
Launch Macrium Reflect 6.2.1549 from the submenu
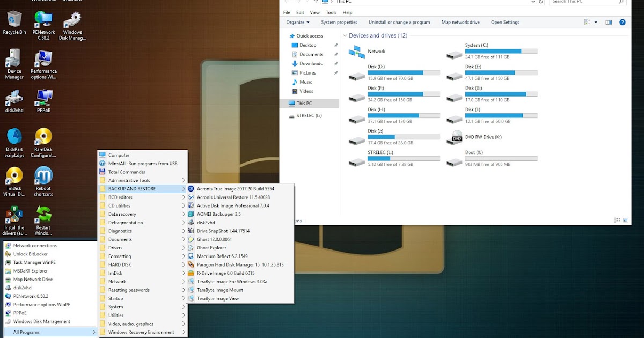coord(222,256)
